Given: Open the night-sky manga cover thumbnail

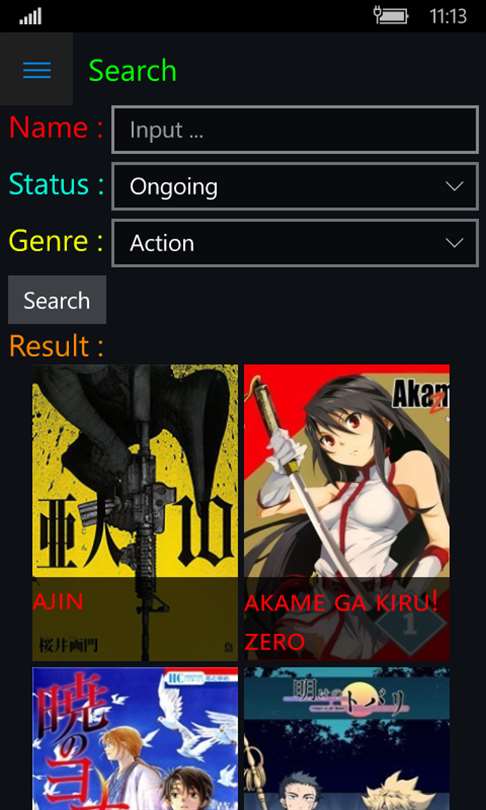Looking at the screenshot, I should coord(347,738).
